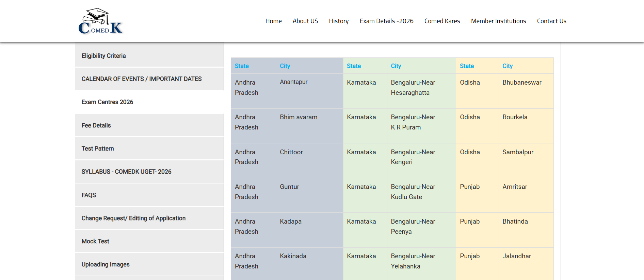Open Syllabus - COMEDK UGET- 2026
The width and height of the screenshot is (644, 280).
tap(126, 172)
